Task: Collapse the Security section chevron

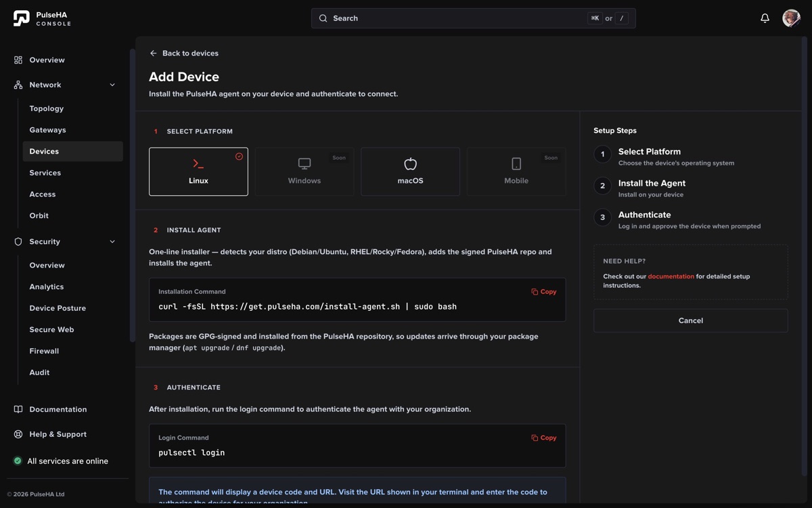Action: tap(112, 242)
